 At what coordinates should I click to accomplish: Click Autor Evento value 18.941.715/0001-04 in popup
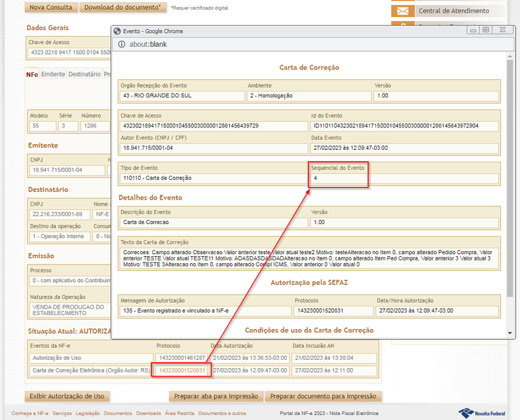click(x=214, y=148)
